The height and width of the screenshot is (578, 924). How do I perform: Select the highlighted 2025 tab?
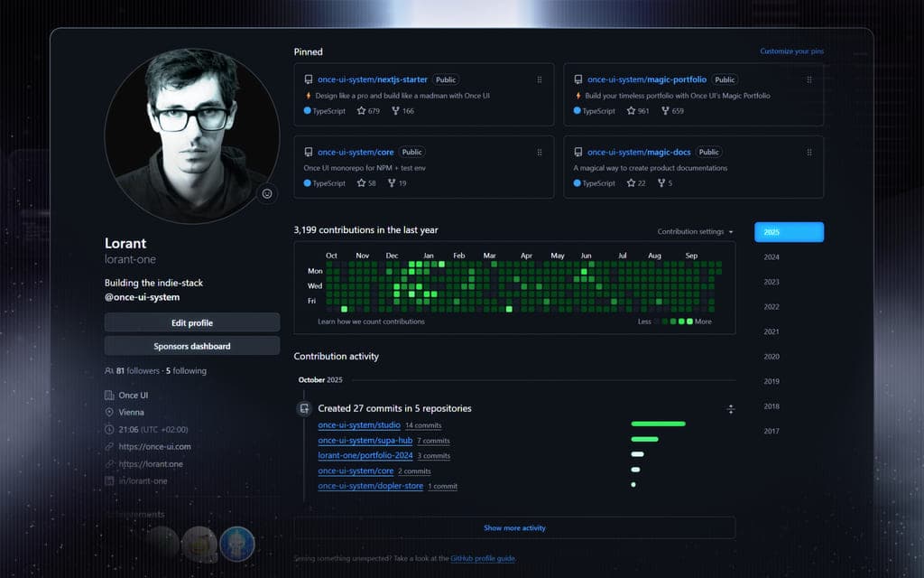click(x=788, y=231)
